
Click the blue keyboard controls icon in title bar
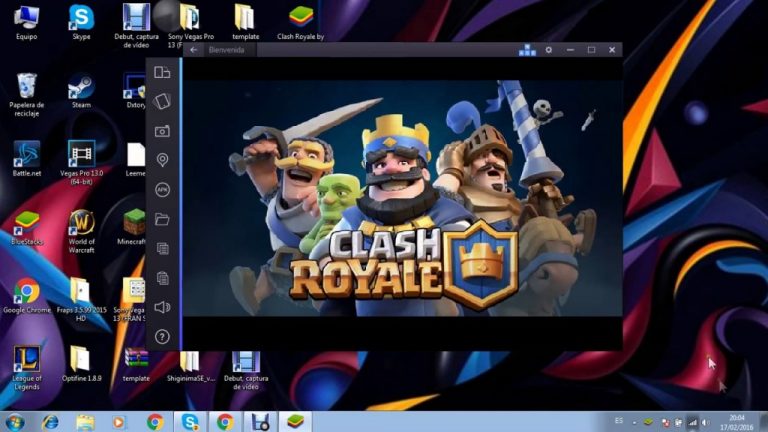coord(527,50)
